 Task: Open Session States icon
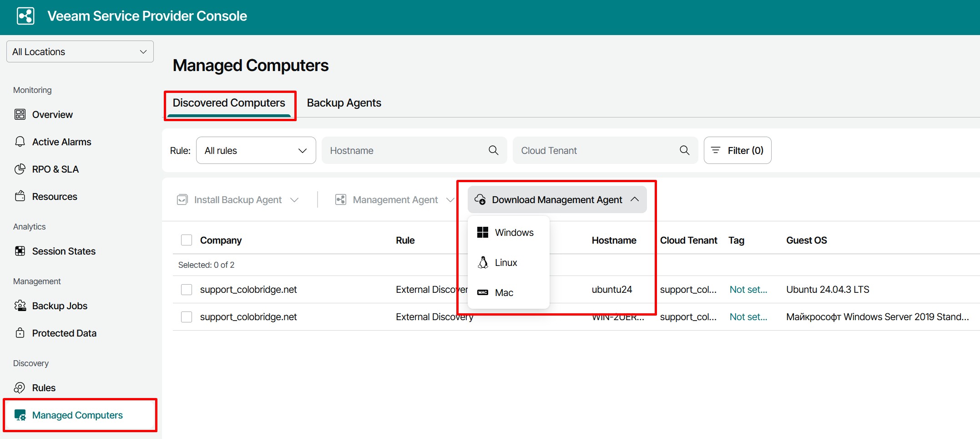pos(20,251)
